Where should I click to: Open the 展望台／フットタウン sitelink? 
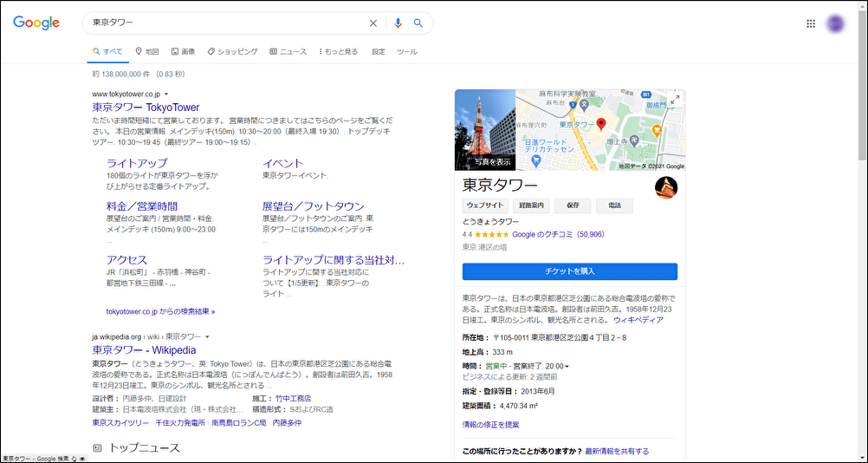coord(314,206)
